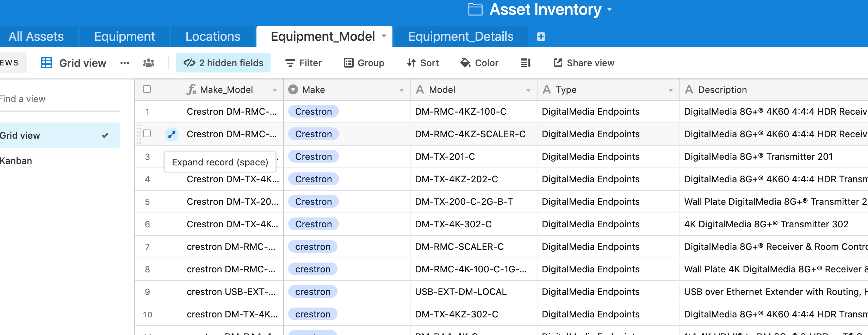Tick the checkbox for DM-RMC-4KZ-SCALER-C row
The image size is (868, 335).
(147, 133)
